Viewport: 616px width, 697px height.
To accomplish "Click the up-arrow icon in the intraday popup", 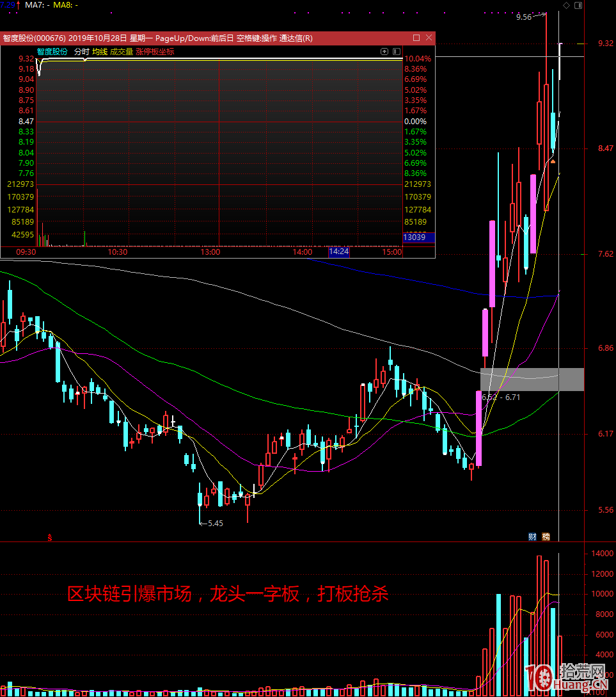I will tap(384, 52).
